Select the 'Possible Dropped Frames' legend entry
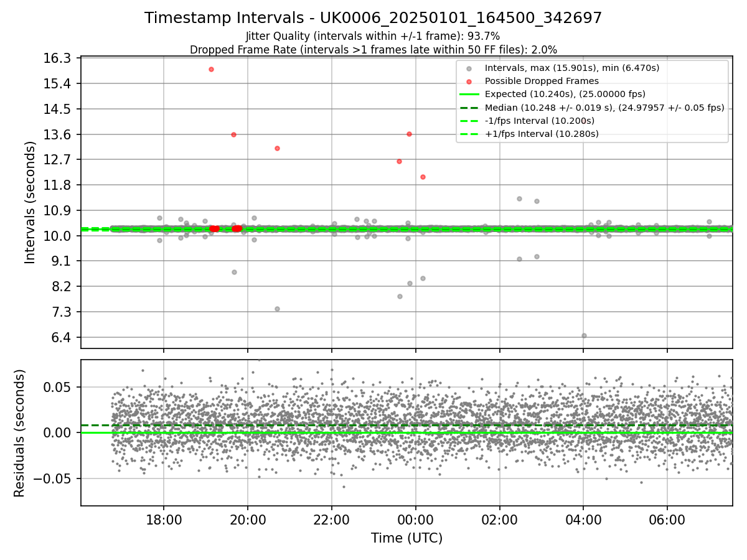The image size is (747, 560). [x=542, y=81]
